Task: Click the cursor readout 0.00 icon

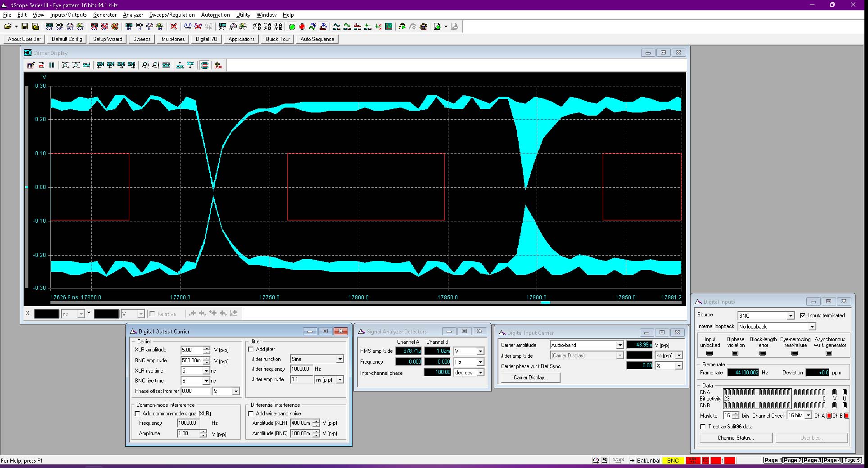Action: 218,65
